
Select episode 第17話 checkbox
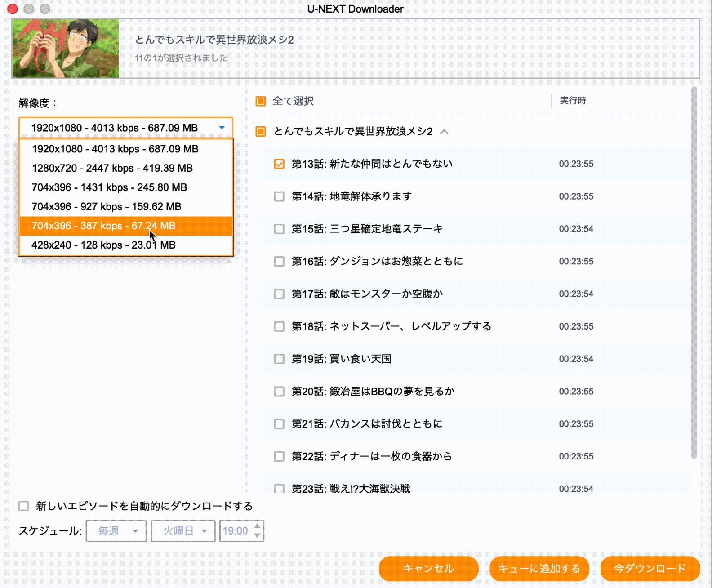coord(279,294)
